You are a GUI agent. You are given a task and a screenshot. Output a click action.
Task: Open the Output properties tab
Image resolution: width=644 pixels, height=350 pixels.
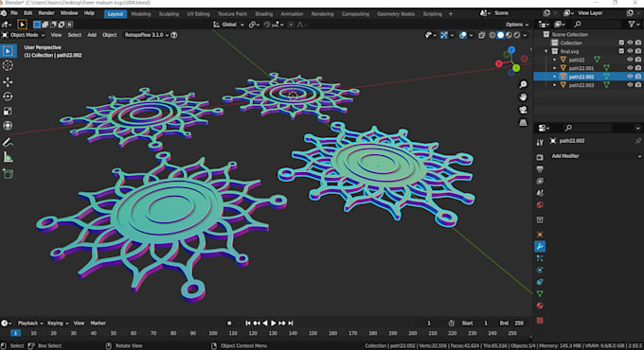pos(540,169)
